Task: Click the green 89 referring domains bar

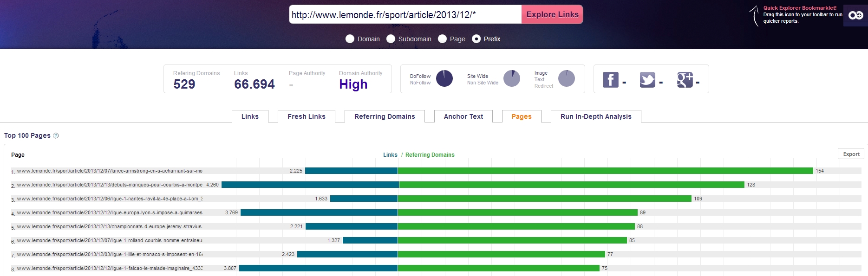Action: pos(518,212)
